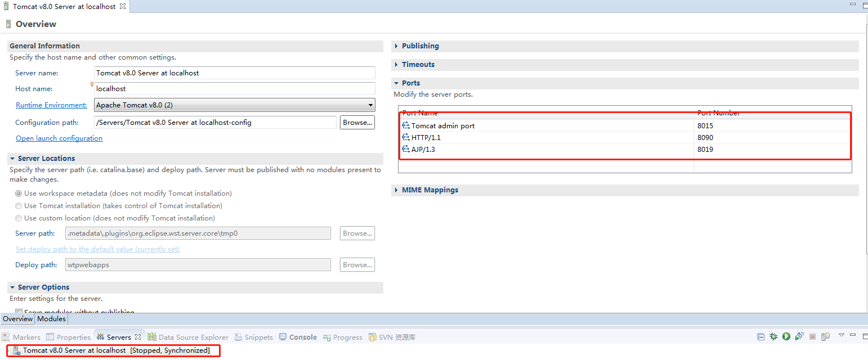Switch to the Modules tab

51,319
